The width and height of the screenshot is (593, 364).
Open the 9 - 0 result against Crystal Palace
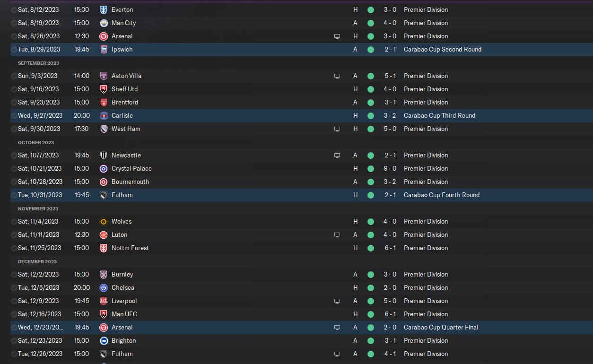[390, 168]
